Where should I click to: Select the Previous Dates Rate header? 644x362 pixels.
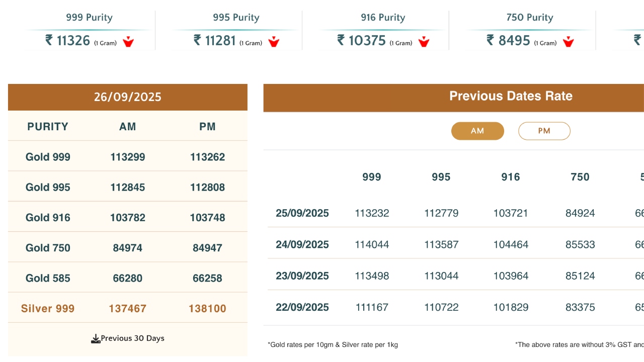pos(511,96)
